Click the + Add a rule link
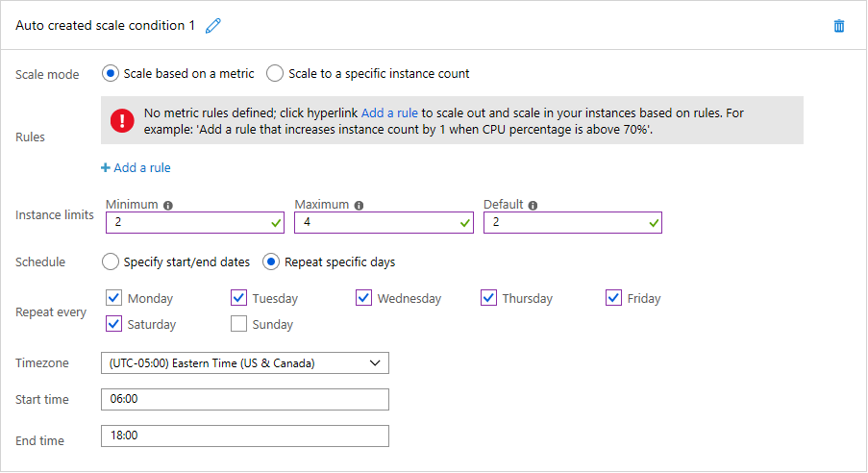 [x=136, y=168]
